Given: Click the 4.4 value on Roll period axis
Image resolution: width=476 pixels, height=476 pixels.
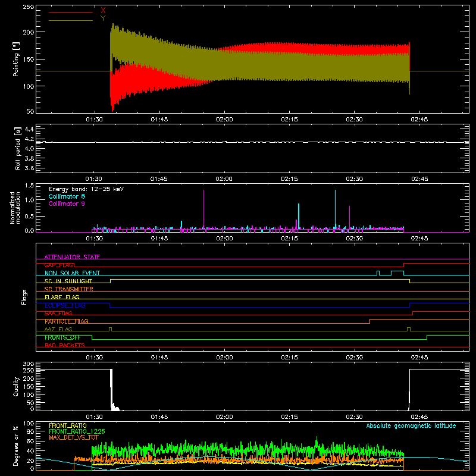Looking at the screenshot, I should (29, 129).
